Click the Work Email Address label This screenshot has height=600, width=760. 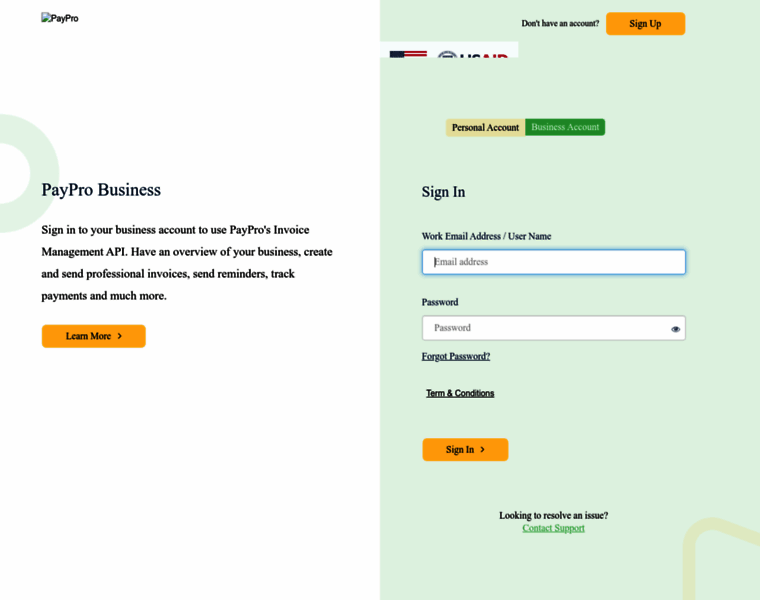click(x=486, y=236)
